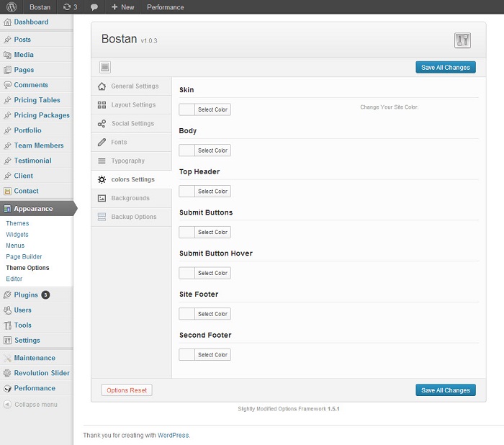Click Select Color for Top Header
The image size is (504, 445).
(212, 192)
